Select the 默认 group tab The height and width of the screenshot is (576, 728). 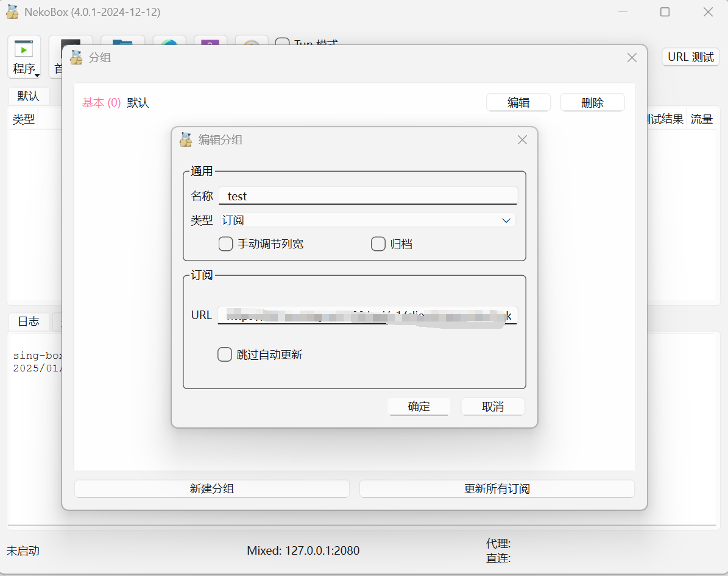[x=29, y=96]
